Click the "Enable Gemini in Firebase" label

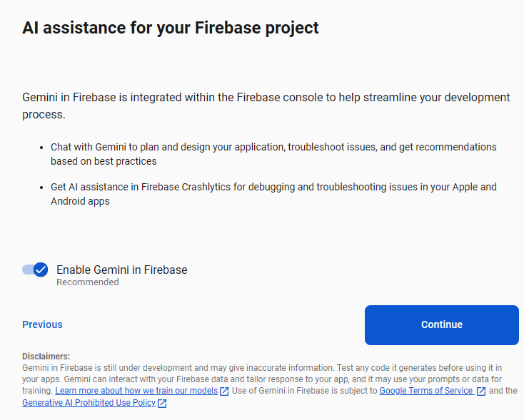pyautogui.click(x=121, y=270)
